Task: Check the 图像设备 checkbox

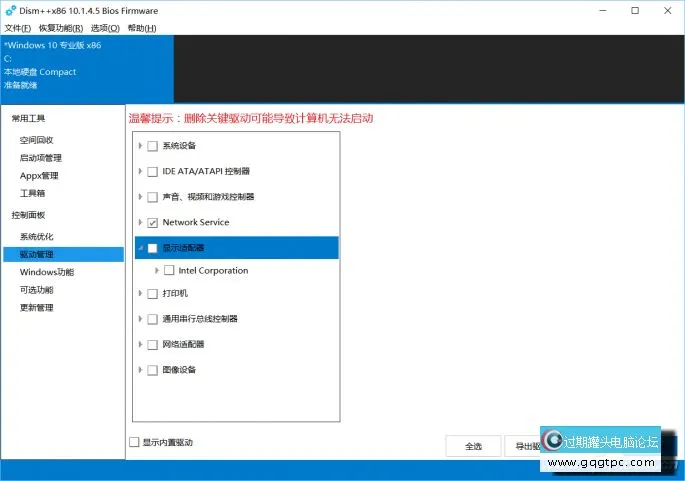Action: [x=152, y=369]
